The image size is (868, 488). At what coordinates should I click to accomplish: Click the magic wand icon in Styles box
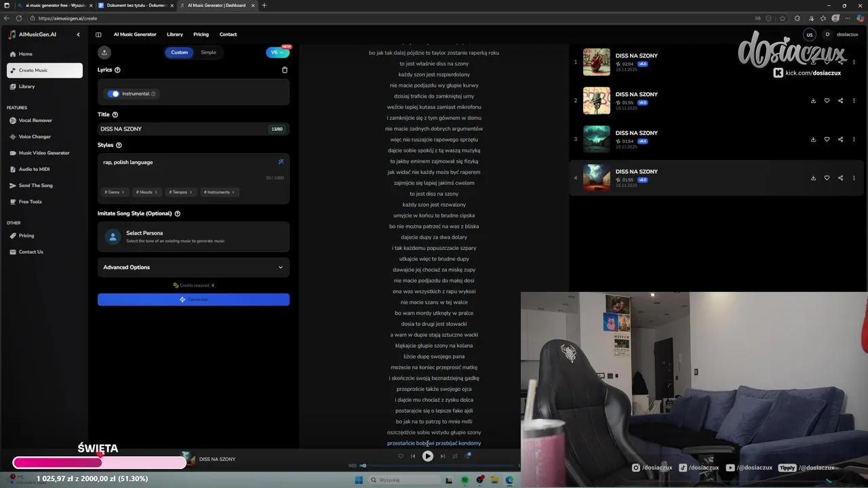pyautogui.click(x=281, y=161)
